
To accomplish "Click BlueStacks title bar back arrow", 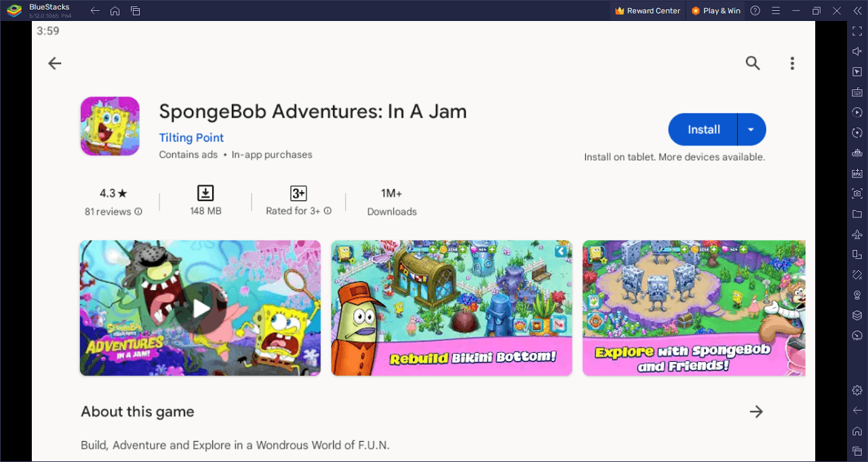I will [95, 11].
